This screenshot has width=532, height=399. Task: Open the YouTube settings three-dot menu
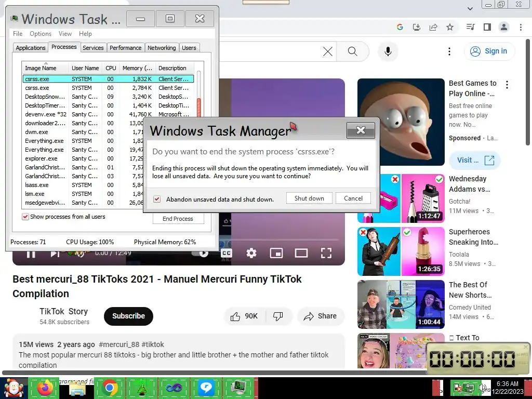click(449, 51)
